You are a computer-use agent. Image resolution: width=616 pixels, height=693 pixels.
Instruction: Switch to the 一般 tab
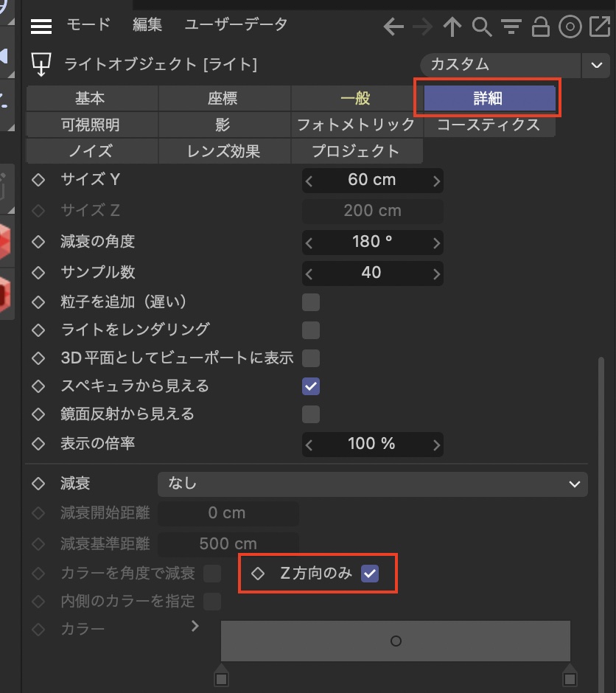pos(357,98)
